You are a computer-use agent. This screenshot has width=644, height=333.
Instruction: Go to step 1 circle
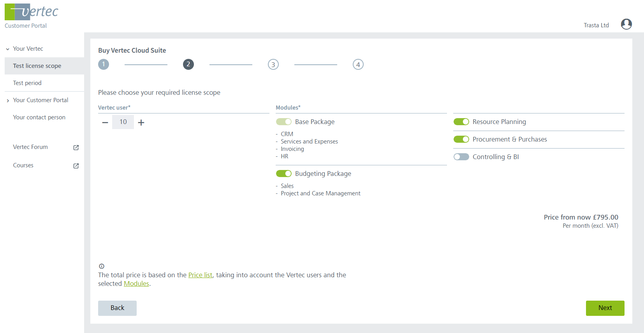pos(104,64)
